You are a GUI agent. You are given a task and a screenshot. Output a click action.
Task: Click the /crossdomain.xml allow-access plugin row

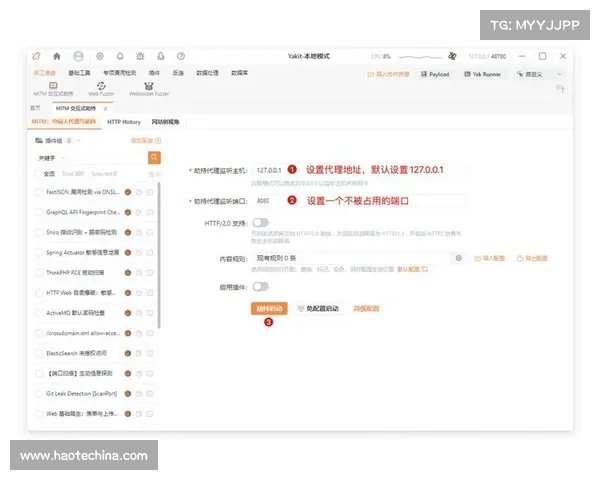(94, 333)
